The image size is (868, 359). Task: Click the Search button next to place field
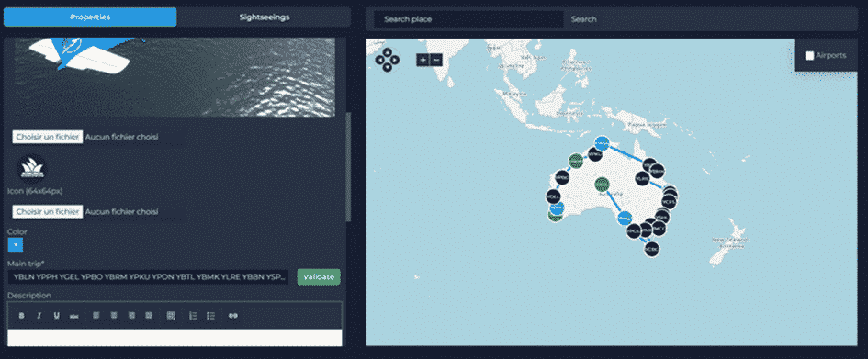coord(583,18)
